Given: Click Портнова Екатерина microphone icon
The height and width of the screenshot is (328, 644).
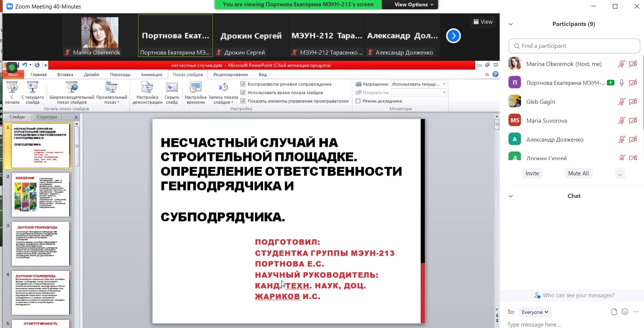Looking at the screenshot, I should click(621, 83).
